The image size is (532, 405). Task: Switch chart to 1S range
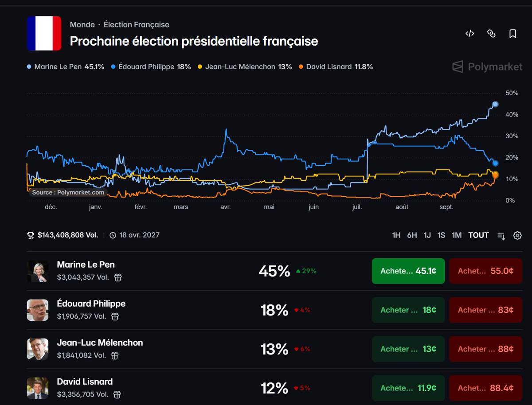click(x=441, y=235)
